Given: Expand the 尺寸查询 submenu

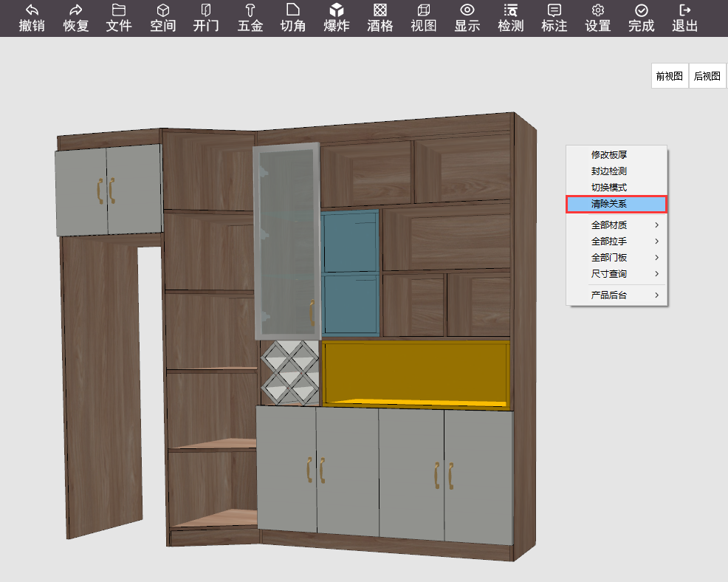Looking at the screenshot, I should (x=616, y=273).
